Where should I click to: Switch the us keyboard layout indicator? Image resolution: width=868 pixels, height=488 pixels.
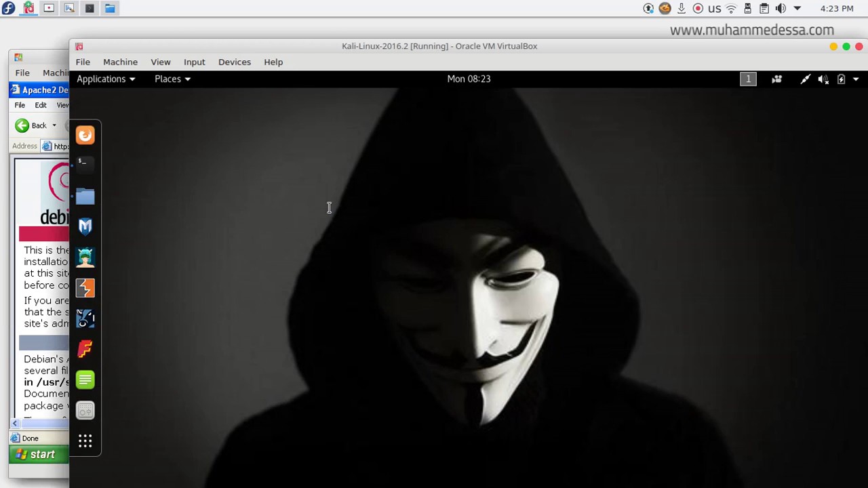coord(714,9)
